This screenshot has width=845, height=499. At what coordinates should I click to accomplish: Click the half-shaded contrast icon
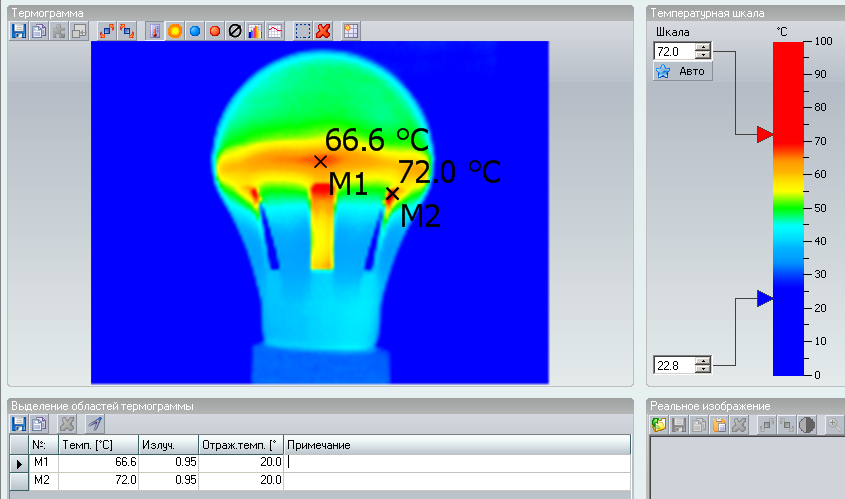(x=807, y=425)
